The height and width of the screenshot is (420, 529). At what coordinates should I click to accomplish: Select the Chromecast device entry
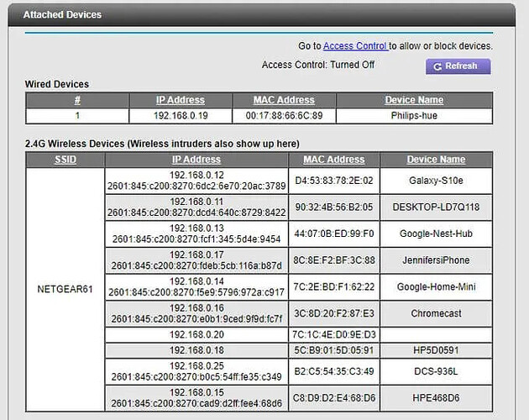(436, 314)
